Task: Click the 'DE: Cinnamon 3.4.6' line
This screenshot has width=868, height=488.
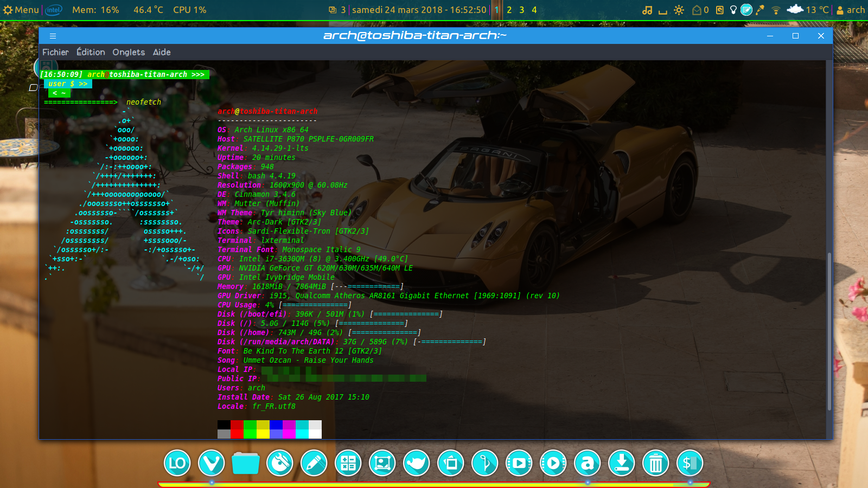Action: click(257, 194)
